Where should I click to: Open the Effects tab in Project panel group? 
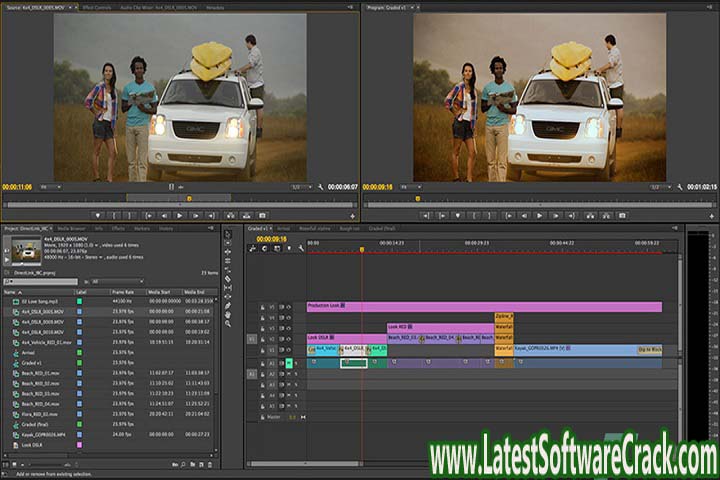click(x=118, y=228)
